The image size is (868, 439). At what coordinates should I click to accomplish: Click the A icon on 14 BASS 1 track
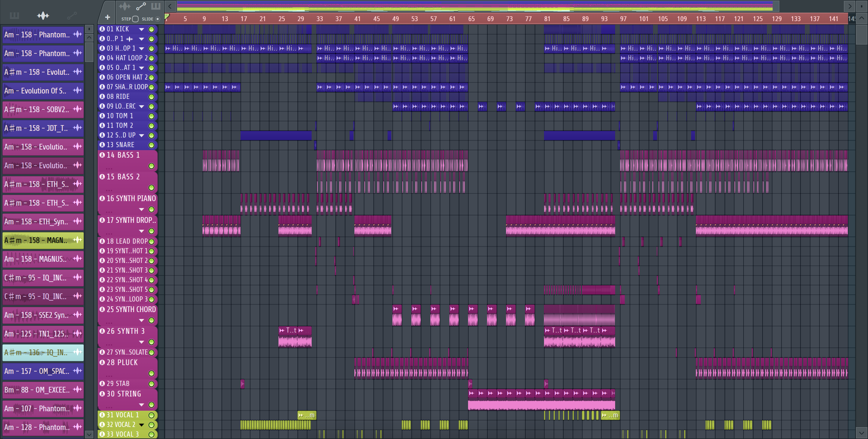(102, 155)
